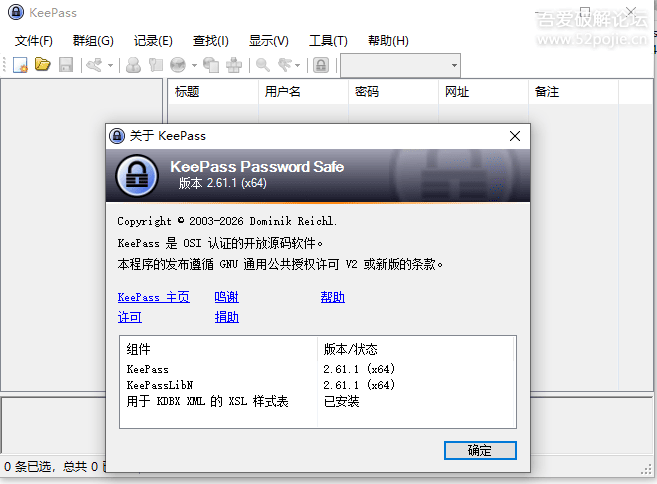Image resolution: width=657 pixels, height=484 pixels.
Task: Click the Add Entry key icon
Action: 94,65
